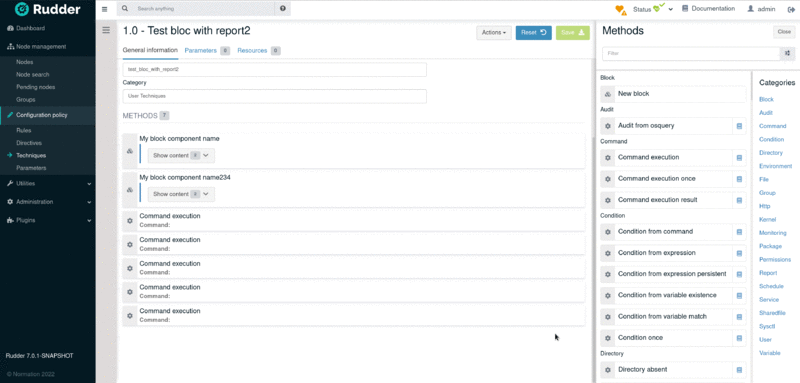Expand Show content of My block component name
Viewport: 800px width, 383px height.
[181, 156]
